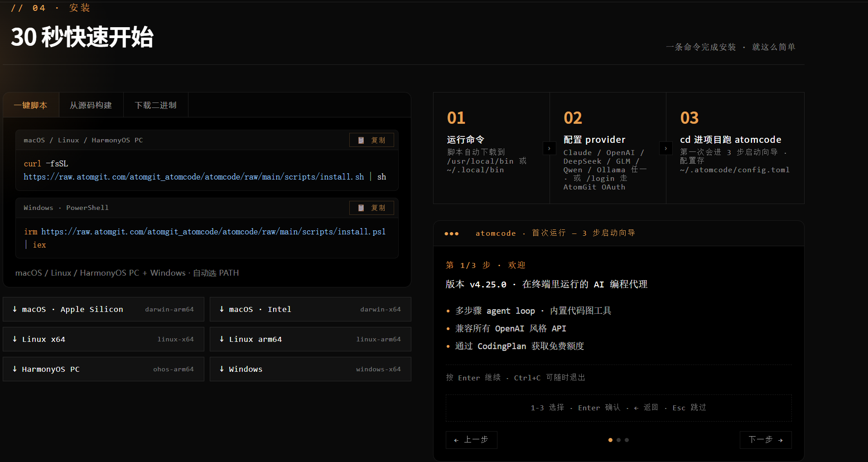Image resolution: width=868 pixels, height=462 pixels.
Task: Select the first wizard pagination dot
Action: pyautogui.click(x=610, y=440)
